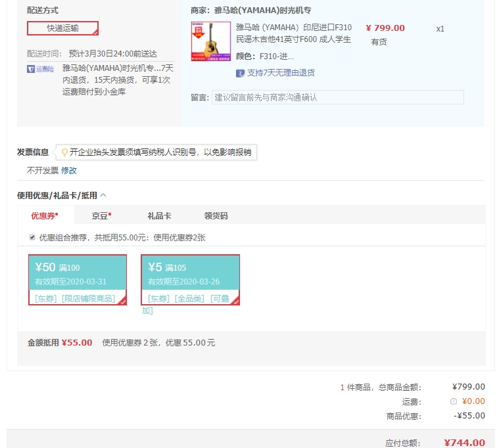The height and width of the screenshot is (448, 501).
Task: Switch to the 京豆 tab
Action: (101, 216)
